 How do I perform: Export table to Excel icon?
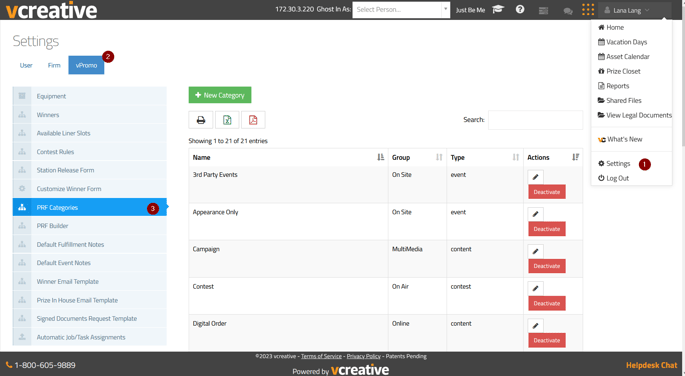[227, 120]
